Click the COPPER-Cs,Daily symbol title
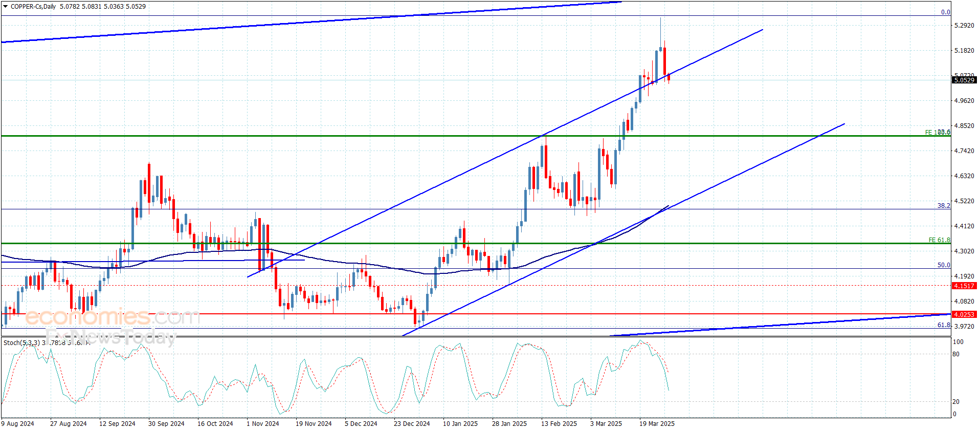This screenshot has width=980, height=430. click(x=33, y=7)
